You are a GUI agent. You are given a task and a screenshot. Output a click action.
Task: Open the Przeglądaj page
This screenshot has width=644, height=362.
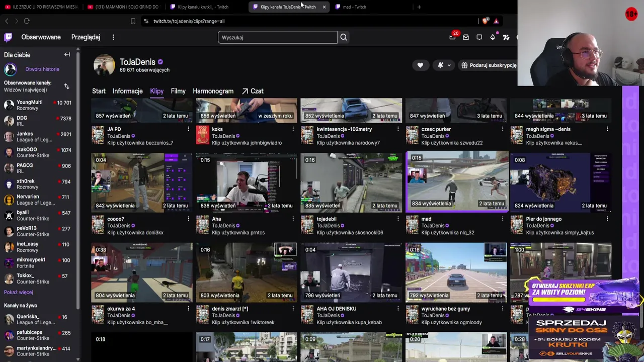[86, 37]
